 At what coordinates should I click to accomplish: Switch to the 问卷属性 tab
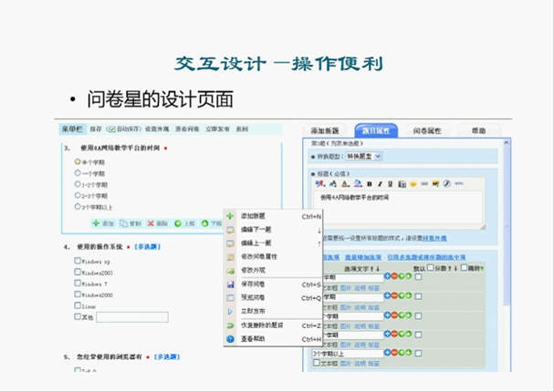coord(427,131)
